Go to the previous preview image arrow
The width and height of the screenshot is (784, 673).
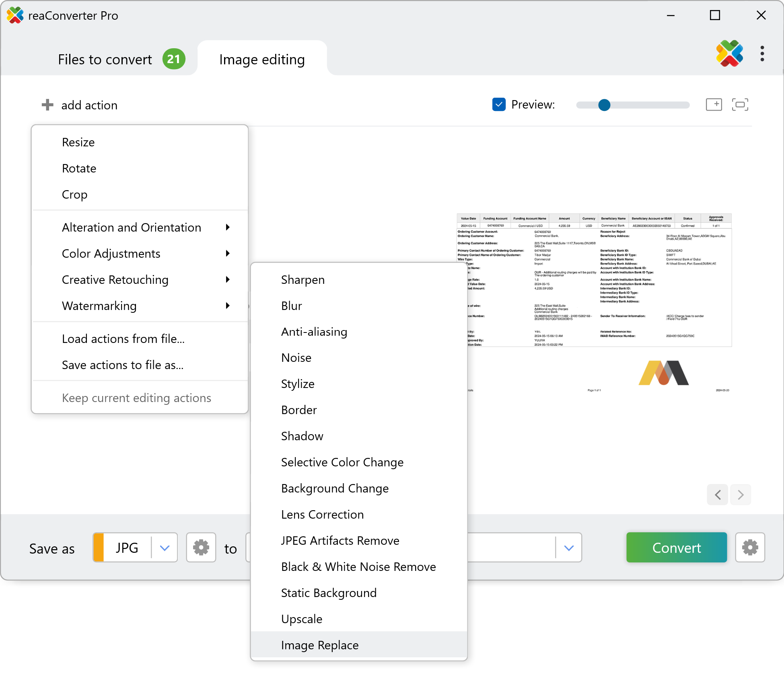[718, 494]
